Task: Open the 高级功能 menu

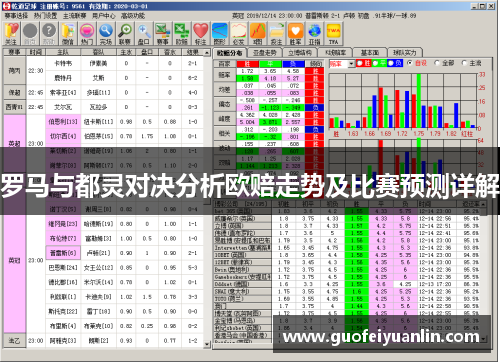Action: pyautogui.click(x=133, y=16)
